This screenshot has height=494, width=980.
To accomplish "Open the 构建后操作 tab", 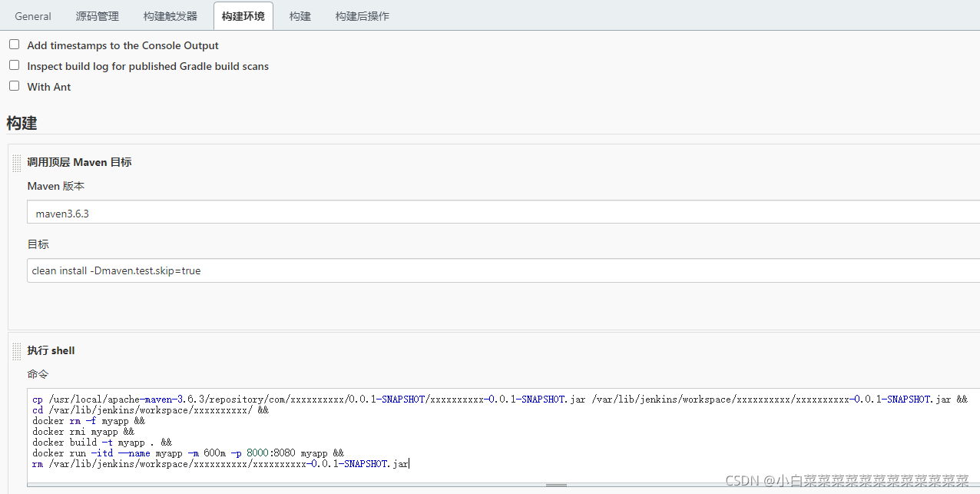I will [363, 16].
